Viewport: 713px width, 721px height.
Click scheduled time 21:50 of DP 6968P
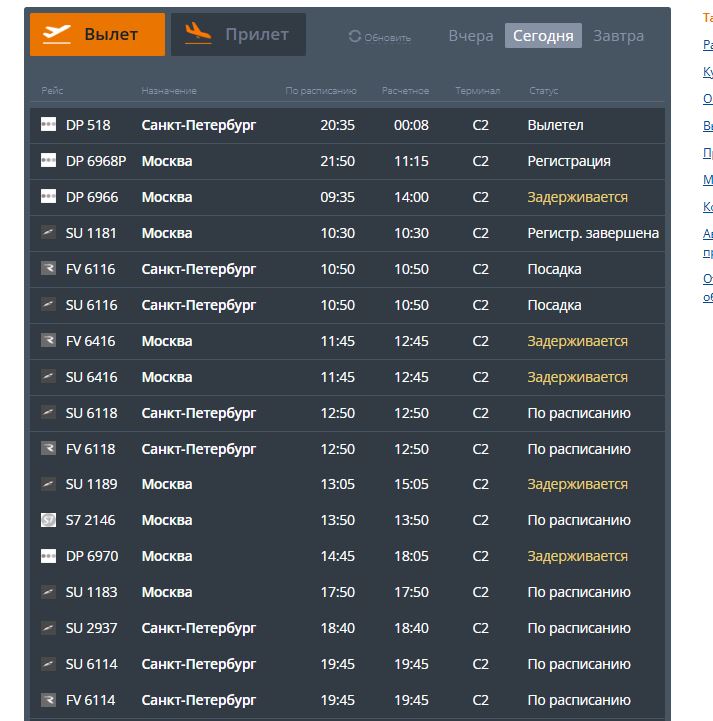337,161
